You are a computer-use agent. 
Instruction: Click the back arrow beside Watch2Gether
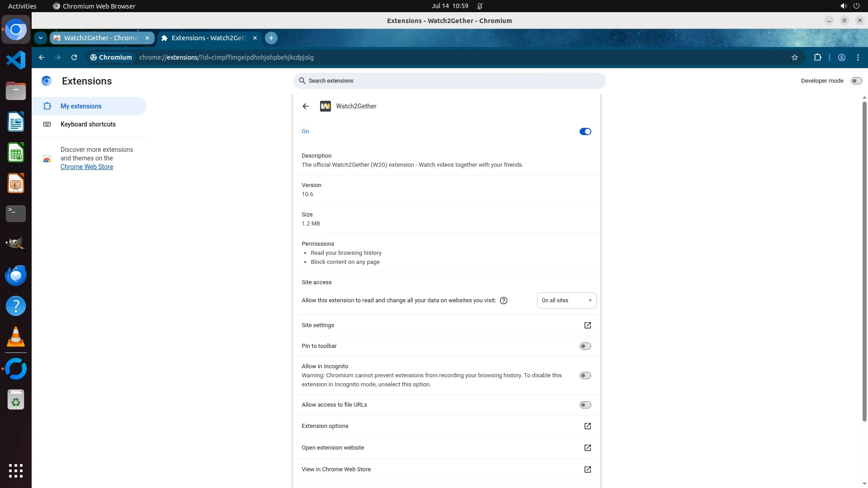(306, 106)
